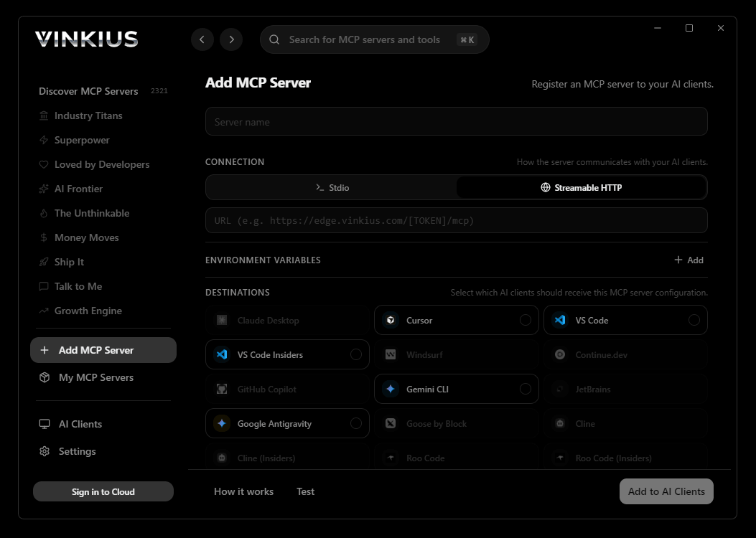
Task: Click Sign in to Cloud button
Action: point(103,491)
